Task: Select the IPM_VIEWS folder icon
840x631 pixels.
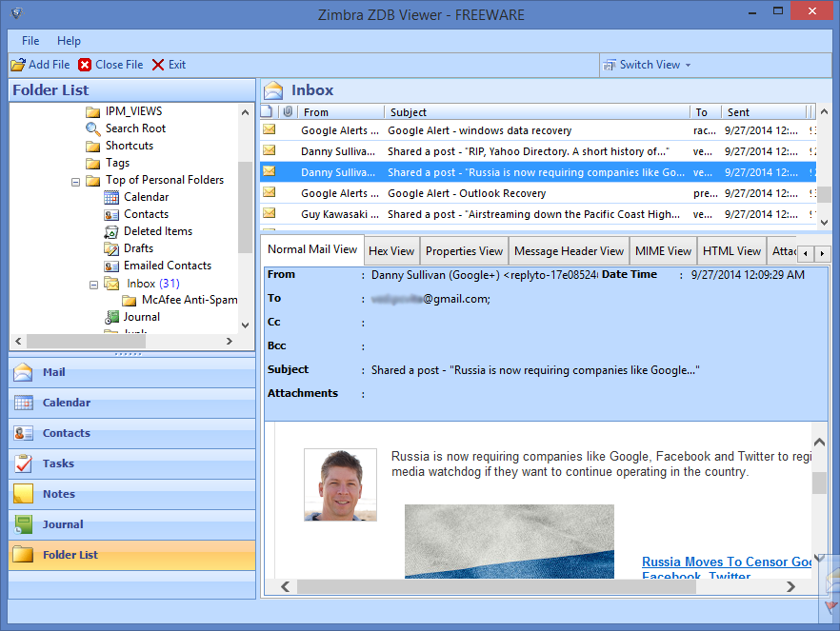Action: (93, 111)
